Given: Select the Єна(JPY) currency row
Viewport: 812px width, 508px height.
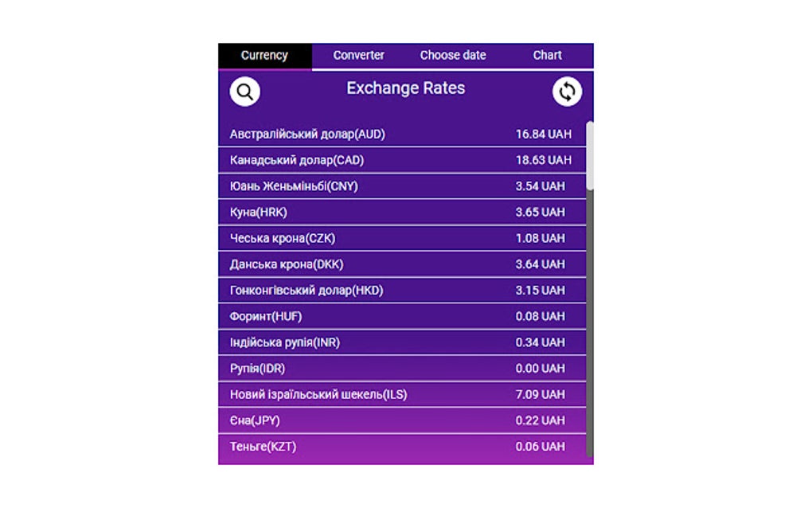Looking at the screenshot, I should [402, 420].
